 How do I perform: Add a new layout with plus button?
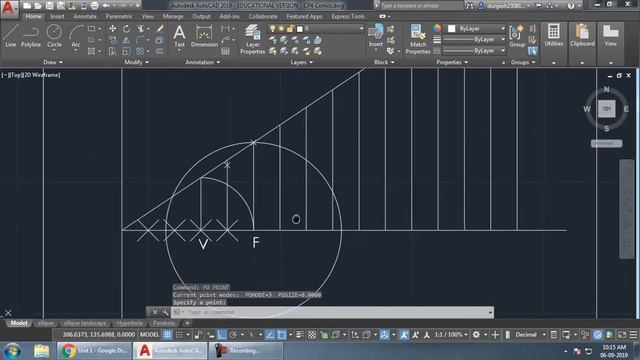(187, 323)
